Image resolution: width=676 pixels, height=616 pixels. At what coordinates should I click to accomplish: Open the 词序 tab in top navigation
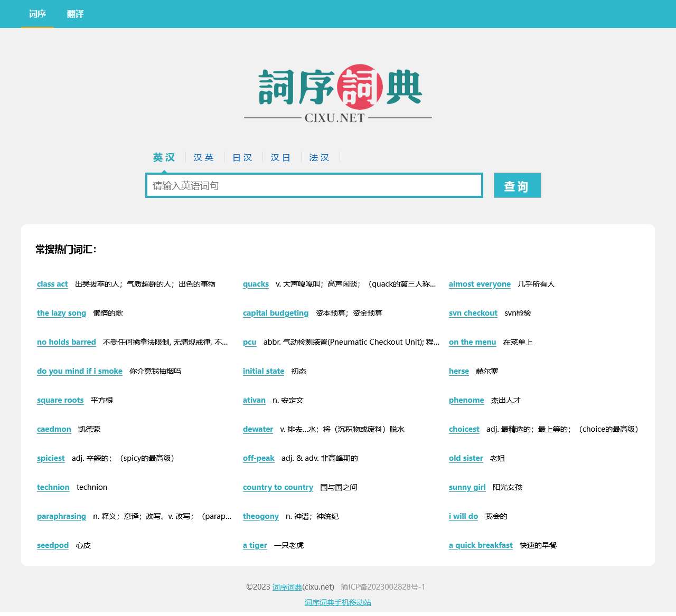click(37, 14)
